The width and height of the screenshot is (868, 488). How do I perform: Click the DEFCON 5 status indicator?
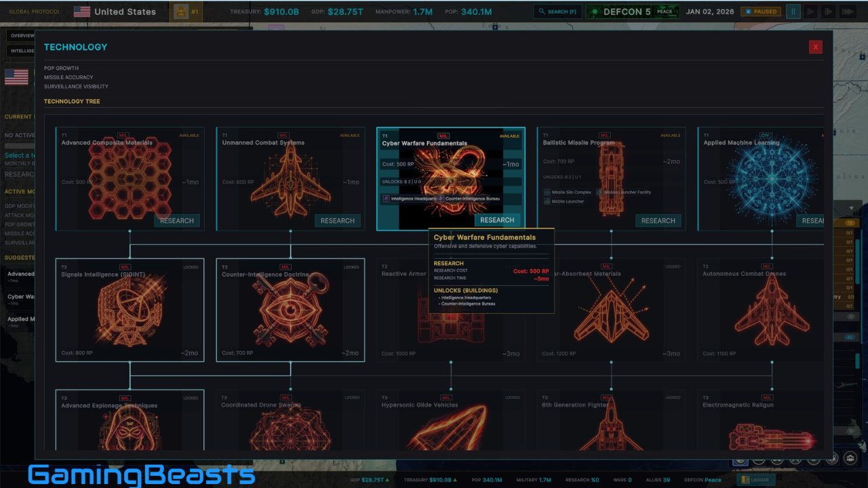(633, 12)
